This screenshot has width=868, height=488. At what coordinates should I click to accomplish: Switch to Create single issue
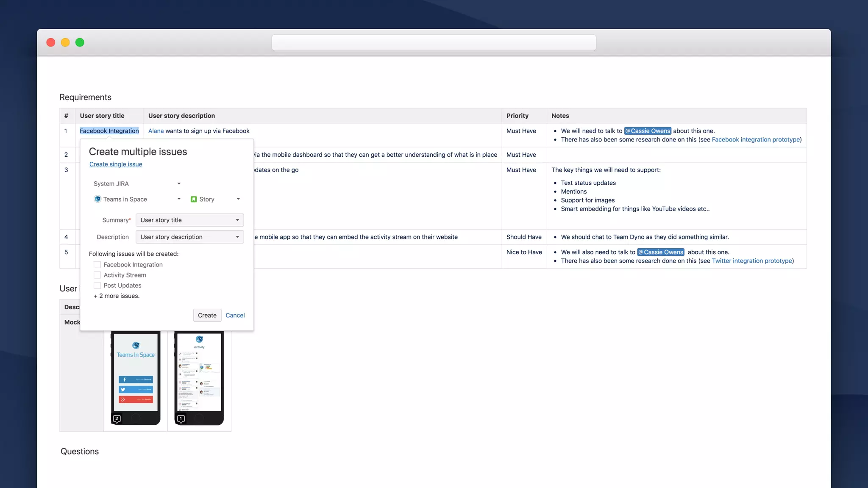point(116,164)
